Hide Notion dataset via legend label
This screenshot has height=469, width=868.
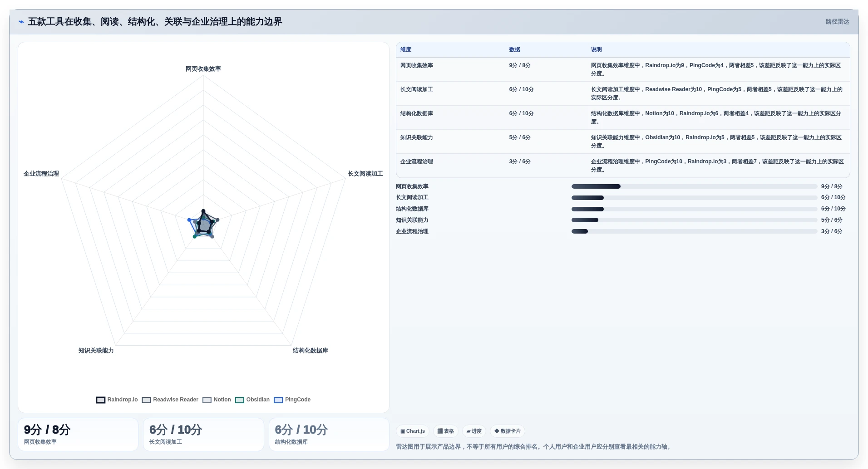pyautogui.click(x=222, y=400)
